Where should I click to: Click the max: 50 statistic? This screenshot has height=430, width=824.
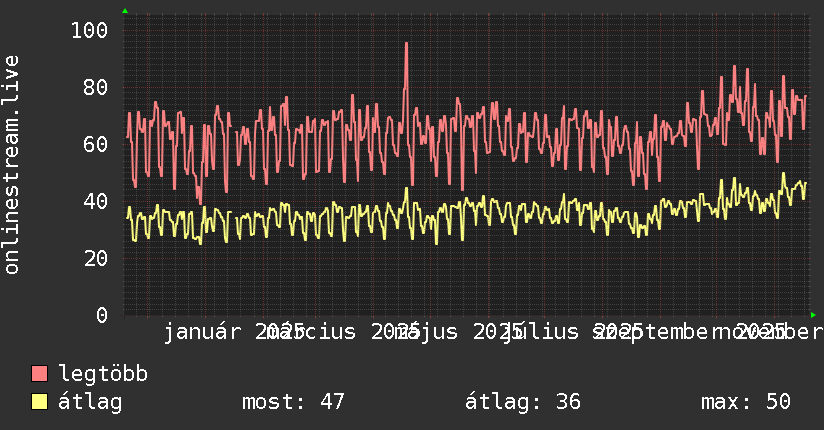click(x=746, y=402)
